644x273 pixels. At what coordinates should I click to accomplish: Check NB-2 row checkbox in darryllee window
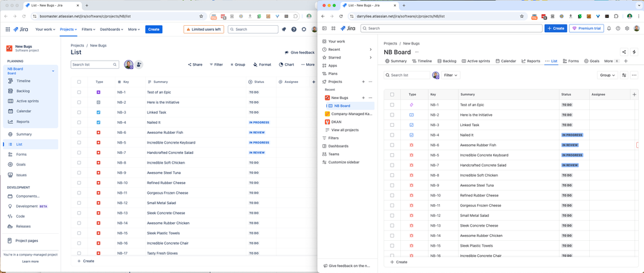[392, 115]
